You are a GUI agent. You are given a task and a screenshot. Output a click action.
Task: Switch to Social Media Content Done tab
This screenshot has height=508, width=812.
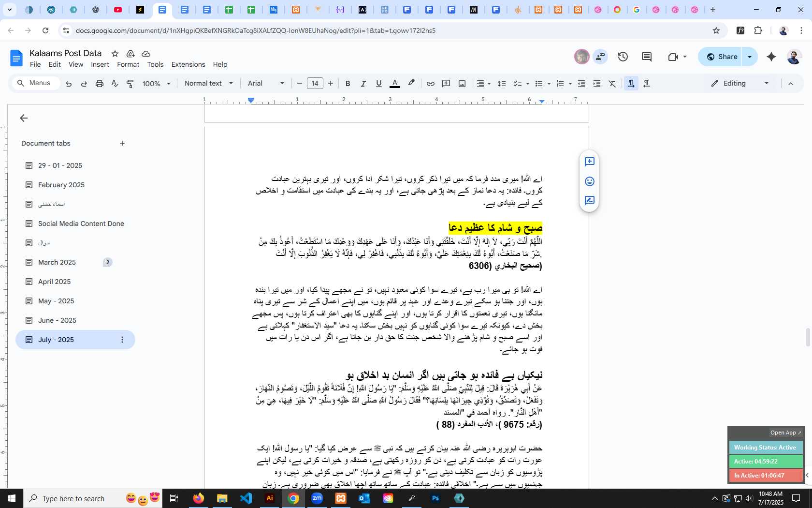[75, 224]
